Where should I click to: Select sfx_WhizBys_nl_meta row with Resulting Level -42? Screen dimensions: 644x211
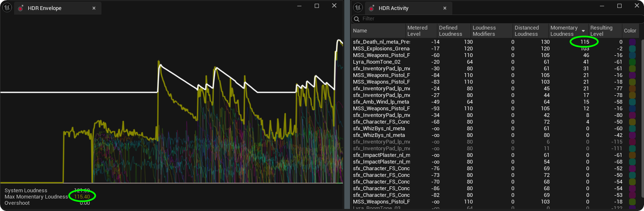coord(495,135)
